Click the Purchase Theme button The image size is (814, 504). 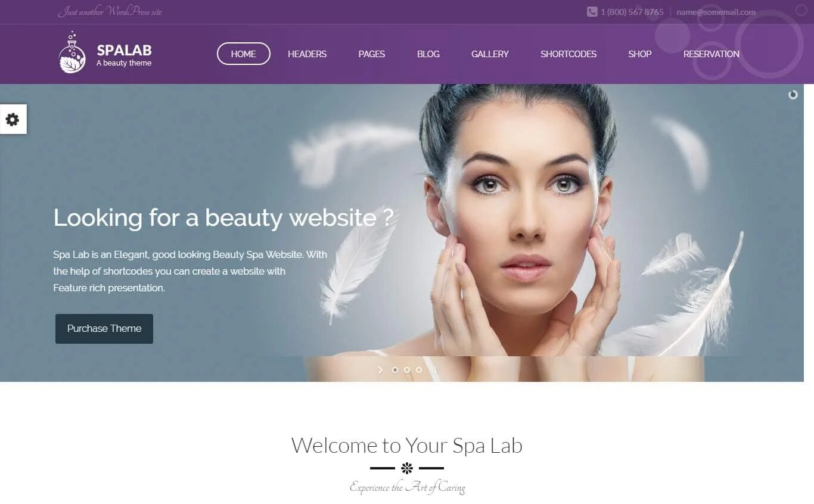click(x=104, y=329)
